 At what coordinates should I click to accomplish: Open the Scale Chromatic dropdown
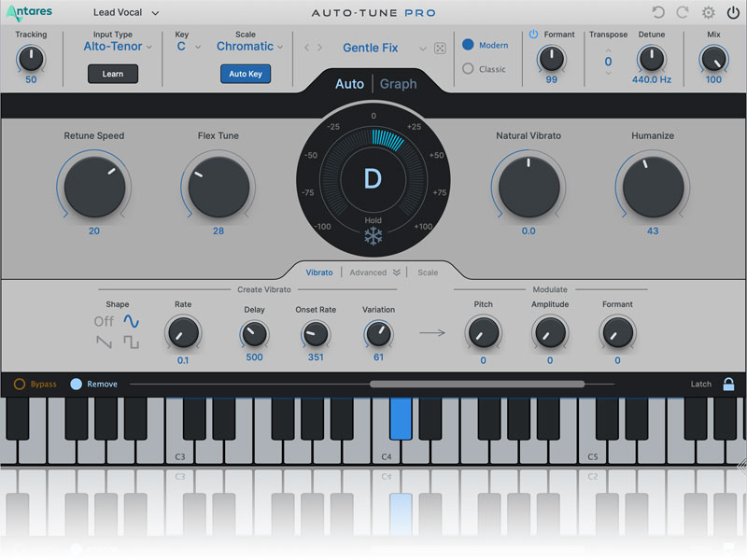click(x=249, y=47)
